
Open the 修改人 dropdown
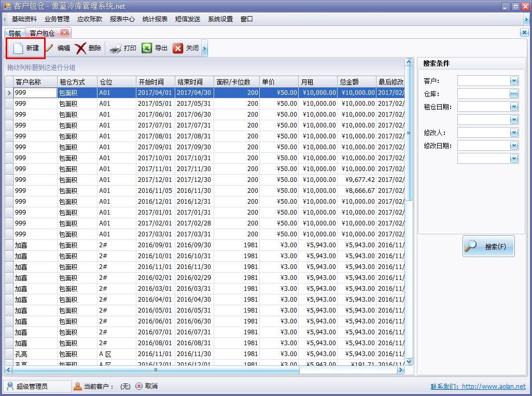pos(514,133)
